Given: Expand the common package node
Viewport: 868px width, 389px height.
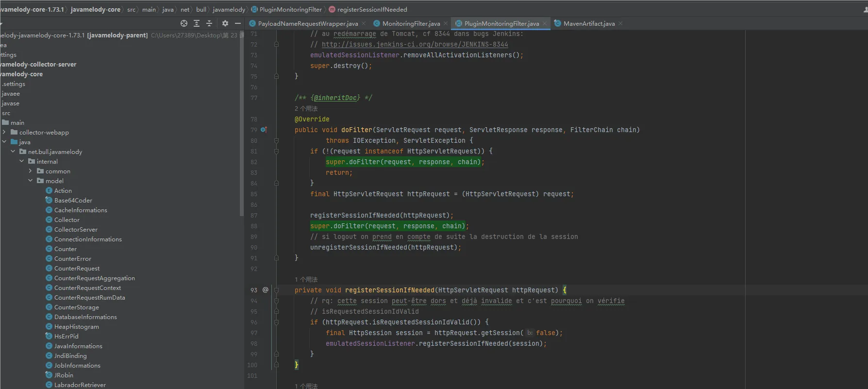Looking at the screenshot, I should click(31, 171).
